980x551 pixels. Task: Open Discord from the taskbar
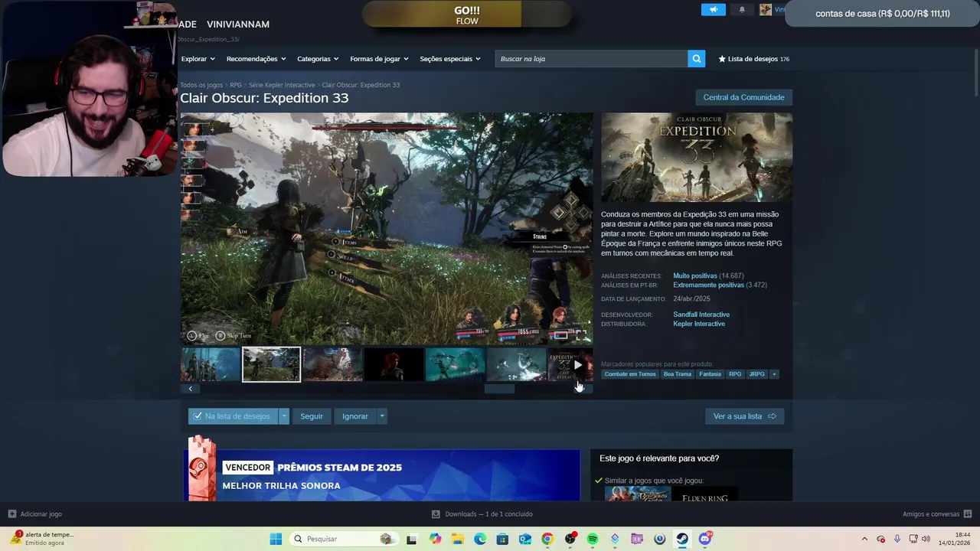pyautogui.click(x=705, y=539)
